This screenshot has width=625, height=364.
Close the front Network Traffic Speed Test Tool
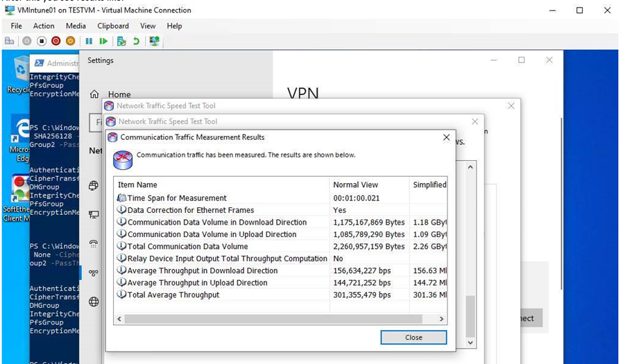pyautogui.click(x=474, y=121)
